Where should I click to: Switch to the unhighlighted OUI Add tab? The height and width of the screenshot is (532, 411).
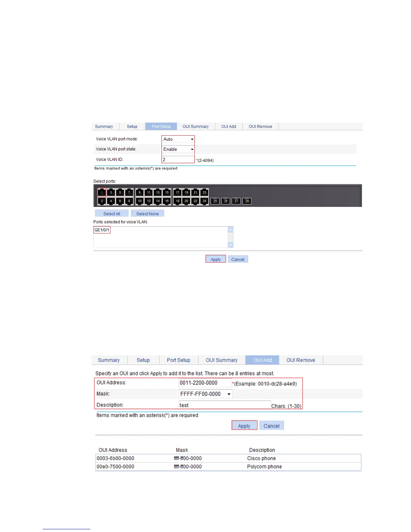tap(229, 127)
